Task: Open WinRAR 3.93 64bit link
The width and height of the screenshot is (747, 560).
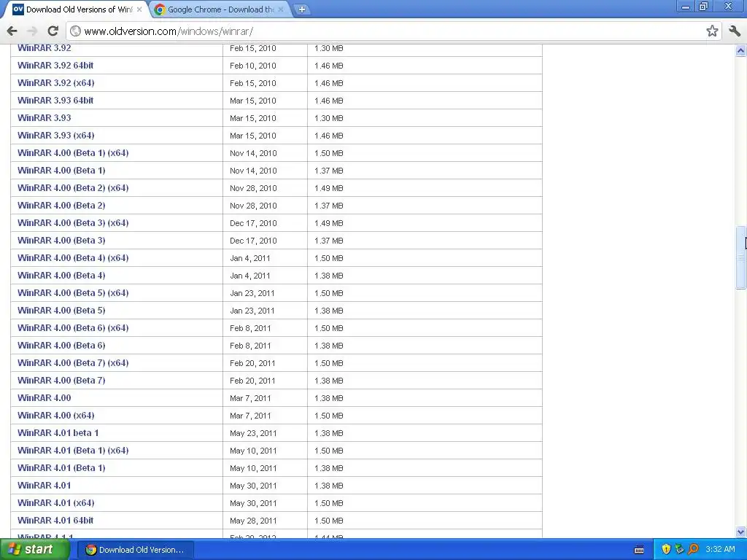Action: (55, 101)
